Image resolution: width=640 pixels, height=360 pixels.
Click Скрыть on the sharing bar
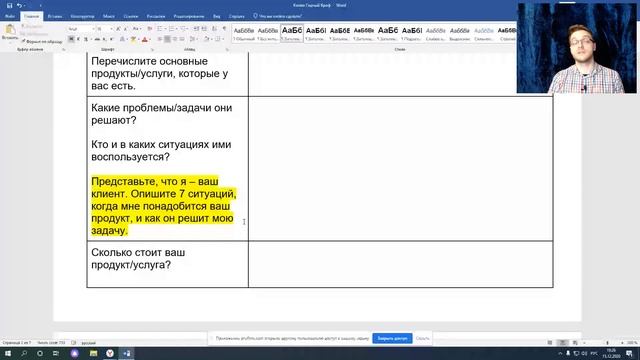(x=422, y=338)
